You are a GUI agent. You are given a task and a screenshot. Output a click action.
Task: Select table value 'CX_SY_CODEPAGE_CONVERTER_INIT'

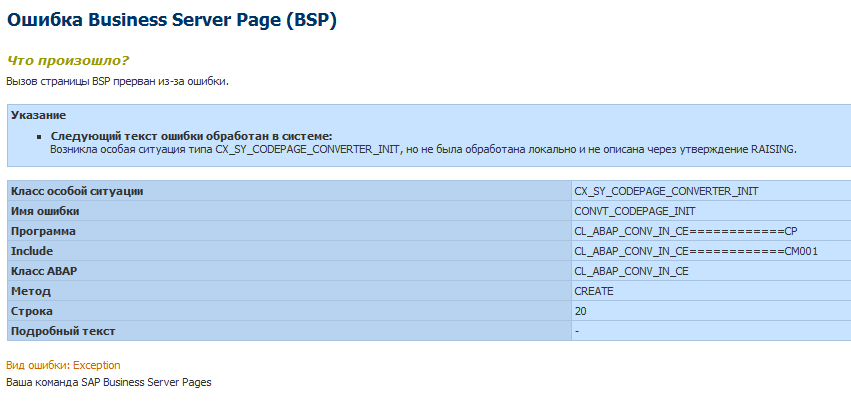tap(666, 191)
